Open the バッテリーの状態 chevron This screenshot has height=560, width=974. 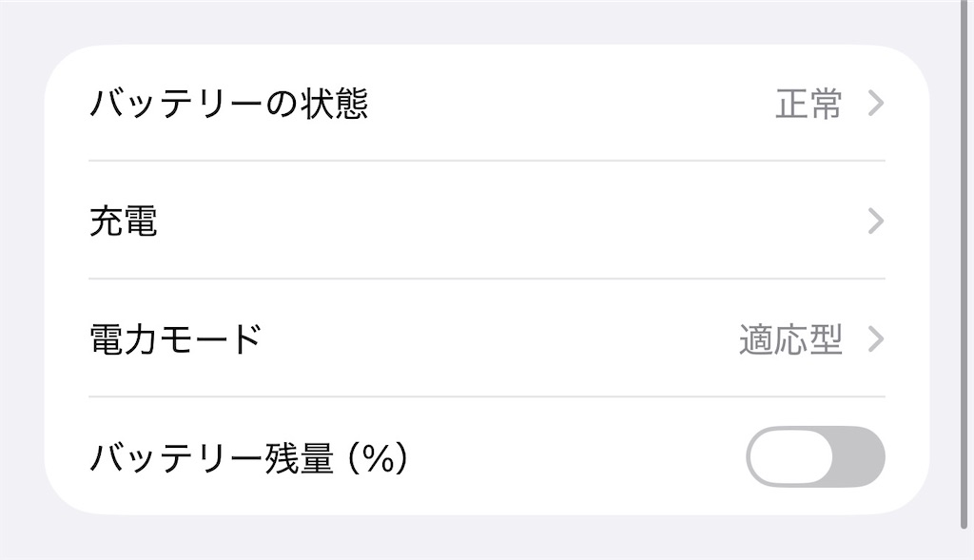pos(873,105)
